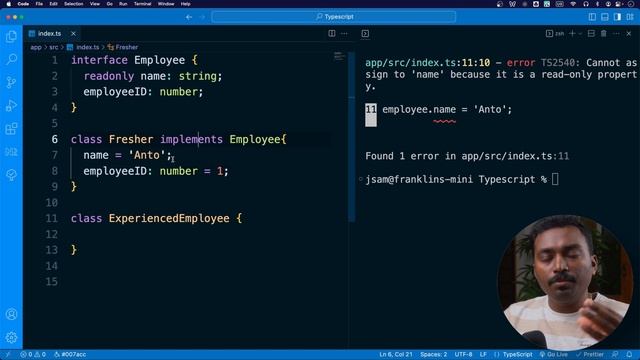Click on 'readonly name: string;' line
The width and height of the screenshot is (640, 360).
point(153,76)
